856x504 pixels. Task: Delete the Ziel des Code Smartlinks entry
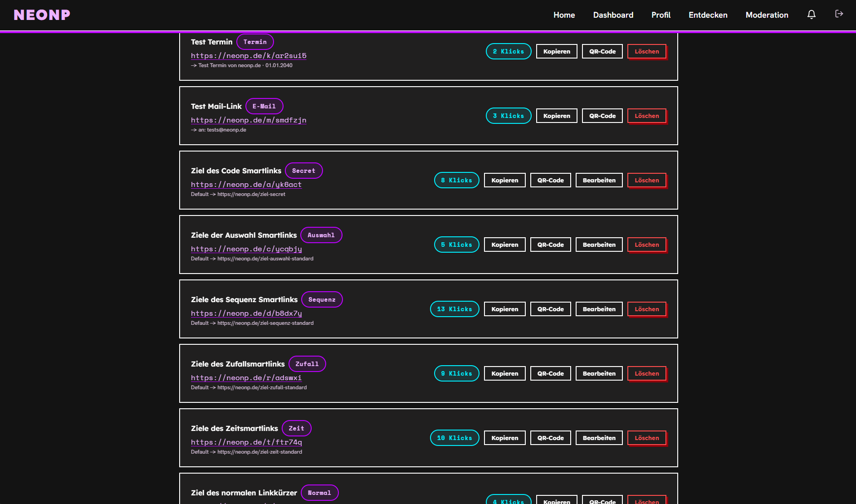tap(647, 180)
